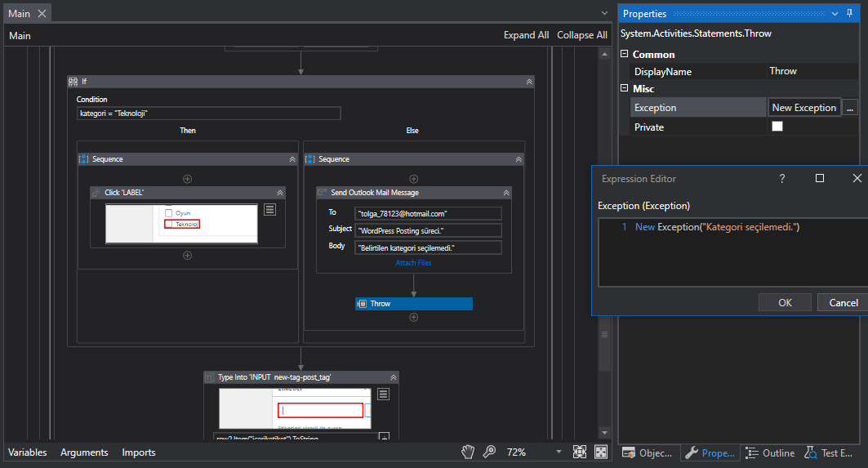This screenshot has height=468, width=868.
Task: Edit the If Condition field
Action: tap(209, 113)
